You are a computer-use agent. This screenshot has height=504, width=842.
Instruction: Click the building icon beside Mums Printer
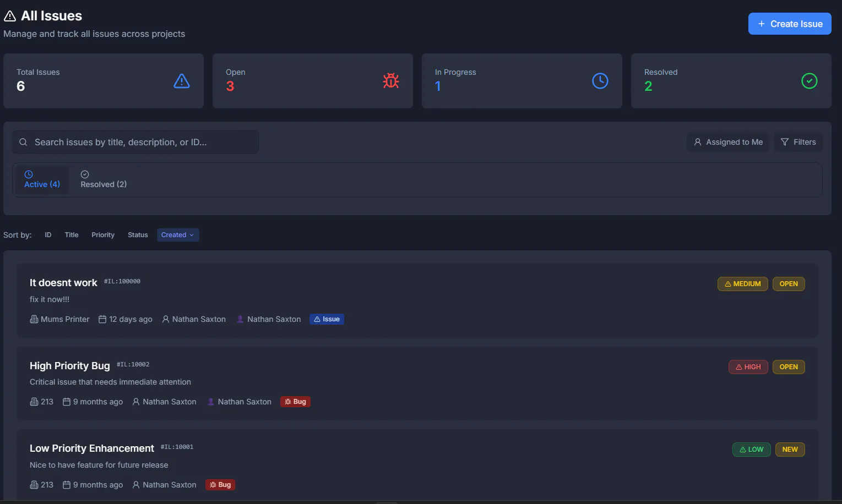point(34,319)
